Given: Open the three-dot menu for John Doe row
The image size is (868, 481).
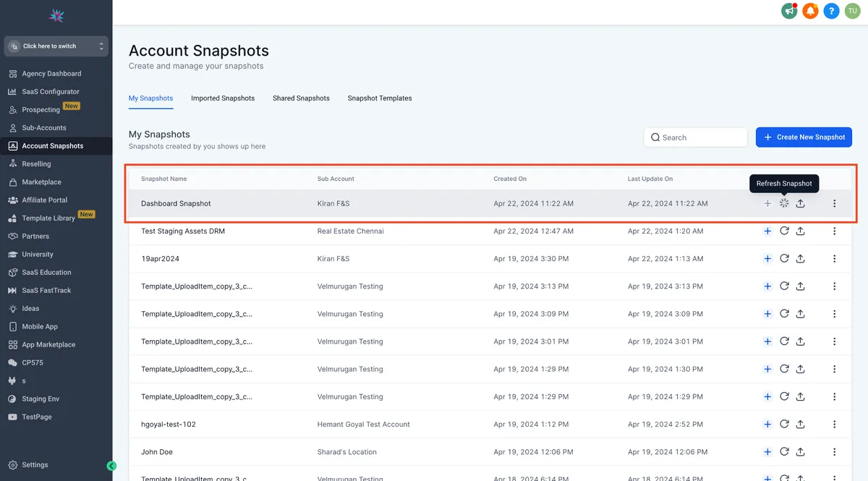Looking at the screenshot, I should [834, 452].
